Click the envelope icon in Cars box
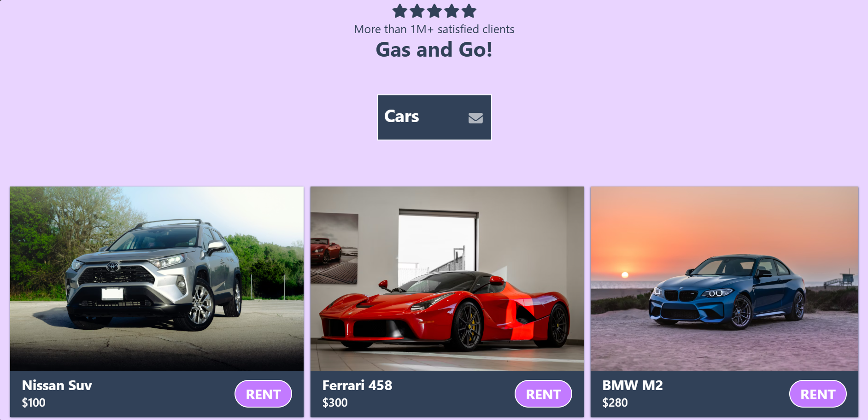The image size is (868, 420). coord(475,118)
